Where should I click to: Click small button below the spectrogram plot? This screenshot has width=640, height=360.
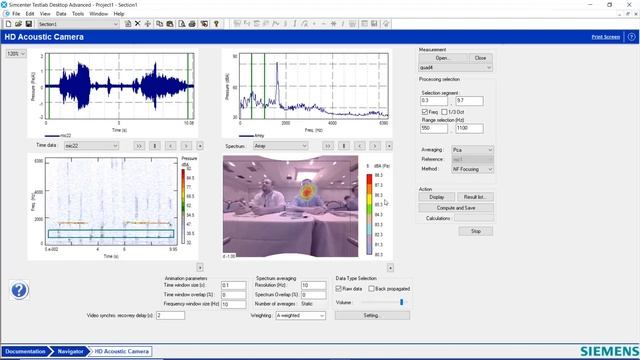pos(200,267)
